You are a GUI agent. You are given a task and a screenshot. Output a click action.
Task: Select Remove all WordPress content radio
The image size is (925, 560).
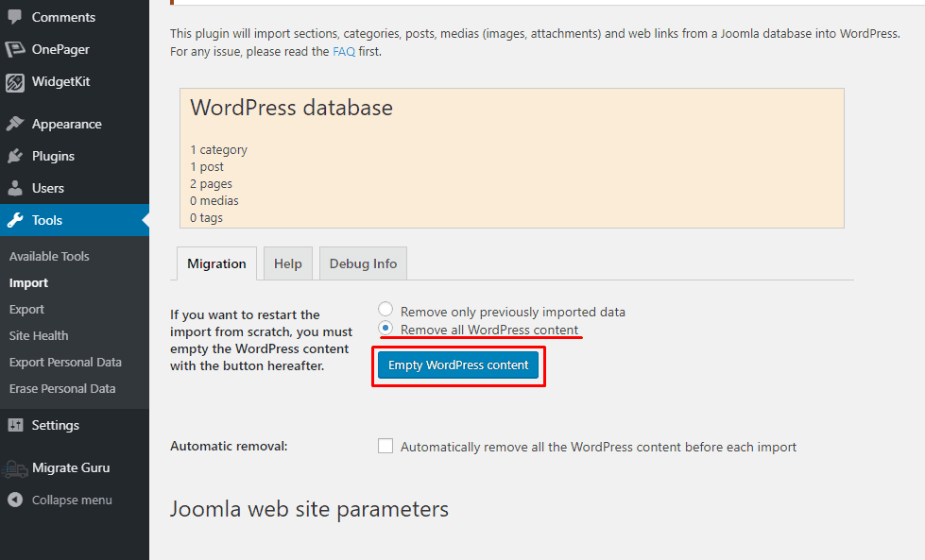pos(385,328)
